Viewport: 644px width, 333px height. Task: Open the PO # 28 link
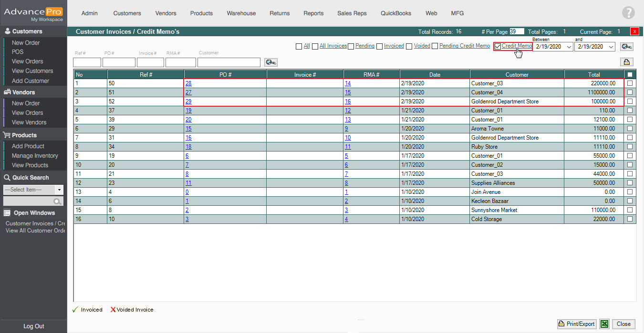(188, 83)
